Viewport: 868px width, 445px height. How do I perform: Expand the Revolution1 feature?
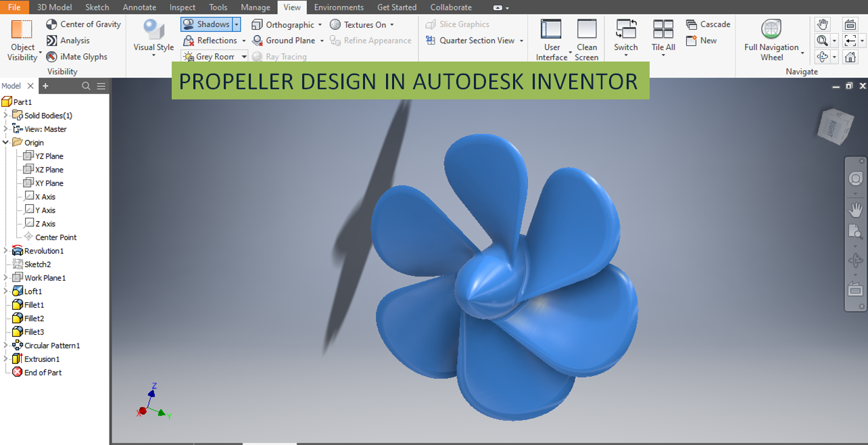tap(5, 250)
